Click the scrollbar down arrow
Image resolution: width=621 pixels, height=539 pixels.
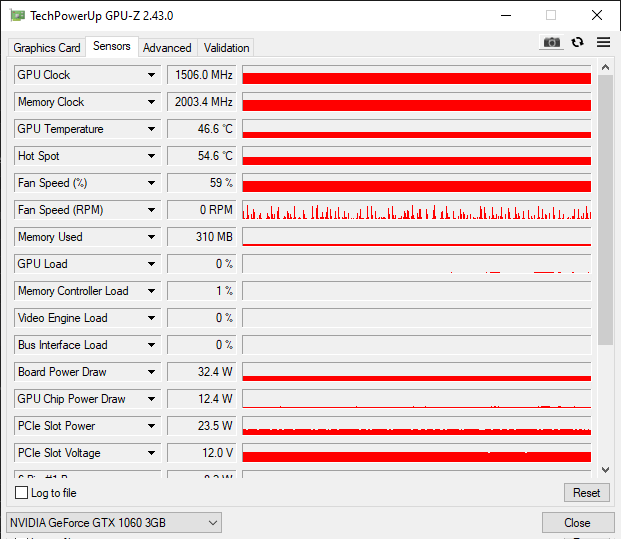pyautogui.click(x=605, y=470)
